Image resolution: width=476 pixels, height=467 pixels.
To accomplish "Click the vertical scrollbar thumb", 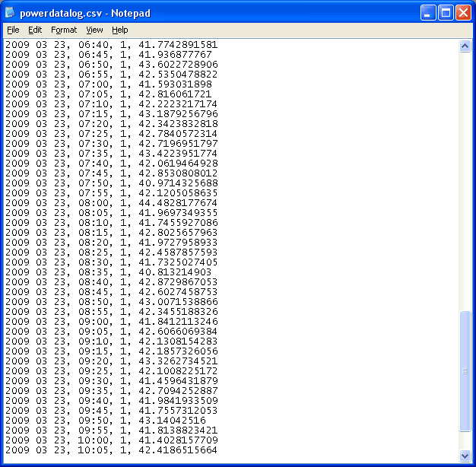I will click(465, 370).
